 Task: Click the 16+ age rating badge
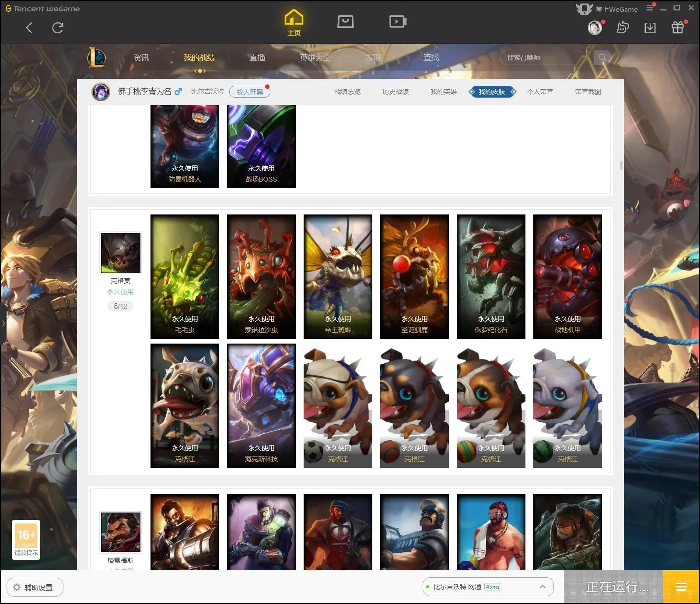[26, 540]
